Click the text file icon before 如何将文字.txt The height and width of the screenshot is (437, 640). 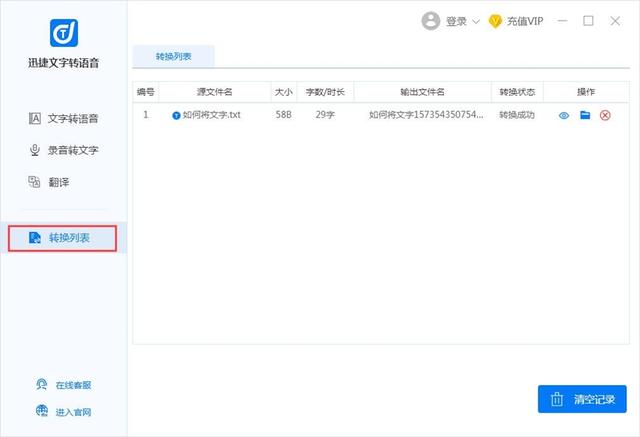point(176,115)
